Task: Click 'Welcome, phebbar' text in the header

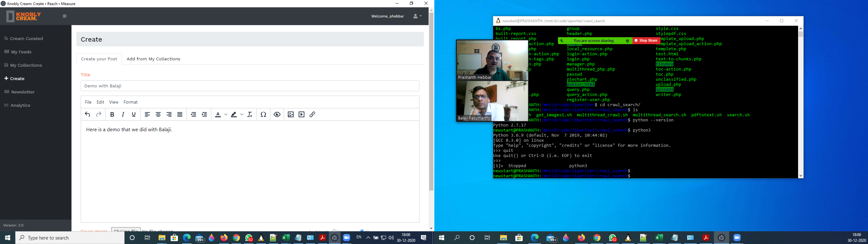Action: point(388,16)
